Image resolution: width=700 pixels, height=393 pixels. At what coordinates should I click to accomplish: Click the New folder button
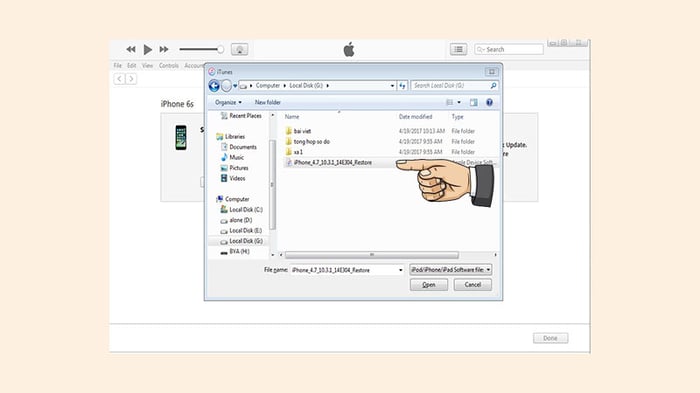coord(267,102)
